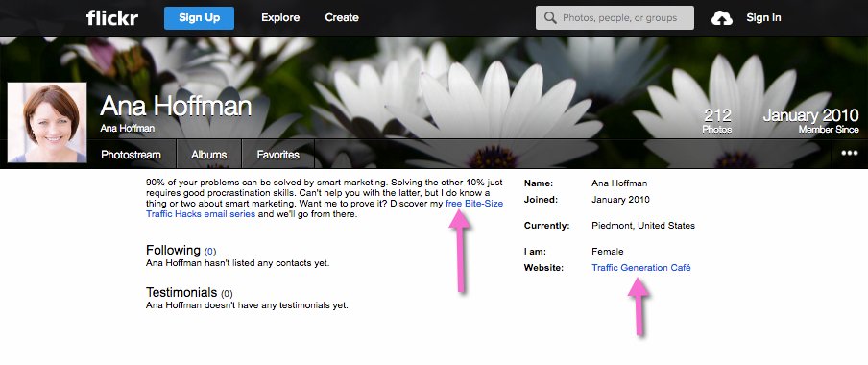The width and height of the screenshot is (868, 365).
Task: Click the January 2010 Member Since text
Action: click(811, 120)
